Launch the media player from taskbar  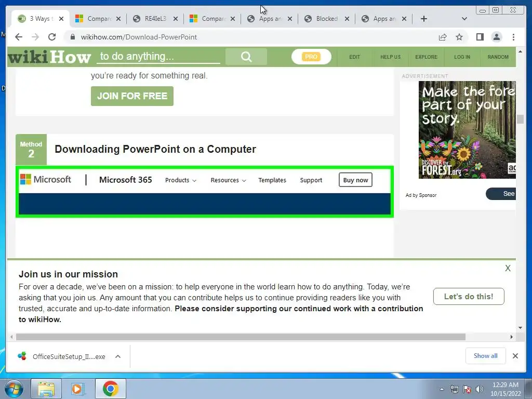pos(78,389)
